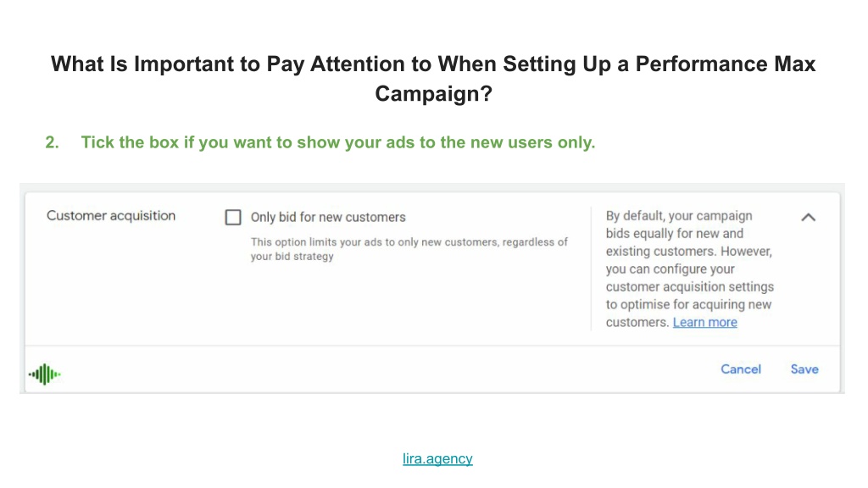Click the Only bid for new customers label
The image size is (868, 488).
tap(328, 218)
